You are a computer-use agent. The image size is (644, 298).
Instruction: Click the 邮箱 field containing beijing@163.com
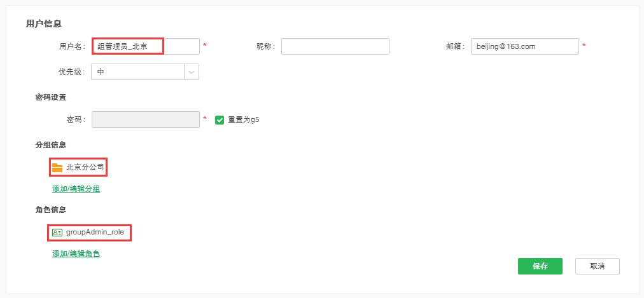coord(524,46)
